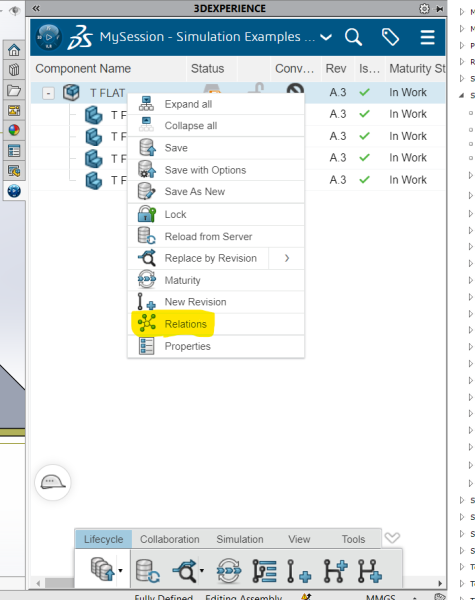Viewport: 475px width, 600px height.
Task: Expand the MySession title dropdown chevron
Action: click(x=326, y=37)
